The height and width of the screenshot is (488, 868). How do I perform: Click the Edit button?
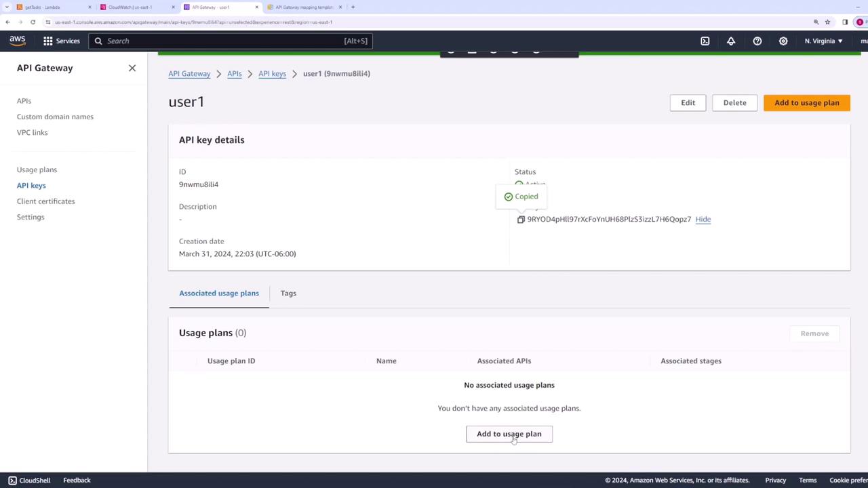pyautogui.click(x=688, y=103)
